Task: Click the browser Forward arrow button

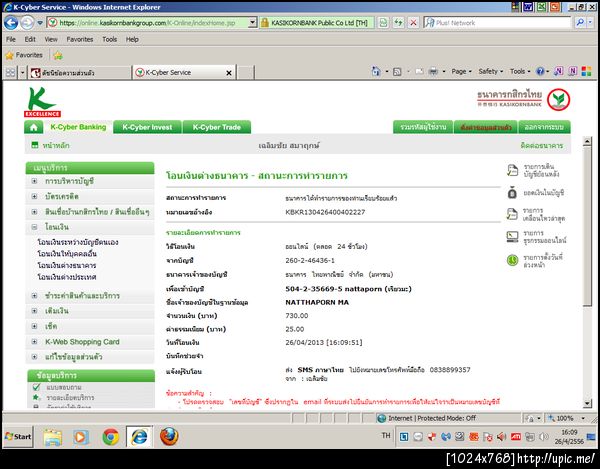Action: coord(27,23)
